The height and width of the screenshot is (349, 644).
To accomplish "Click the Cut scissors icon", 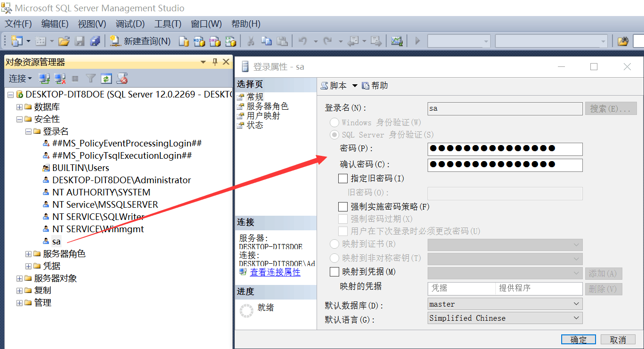I will click(x=251, y=41).
